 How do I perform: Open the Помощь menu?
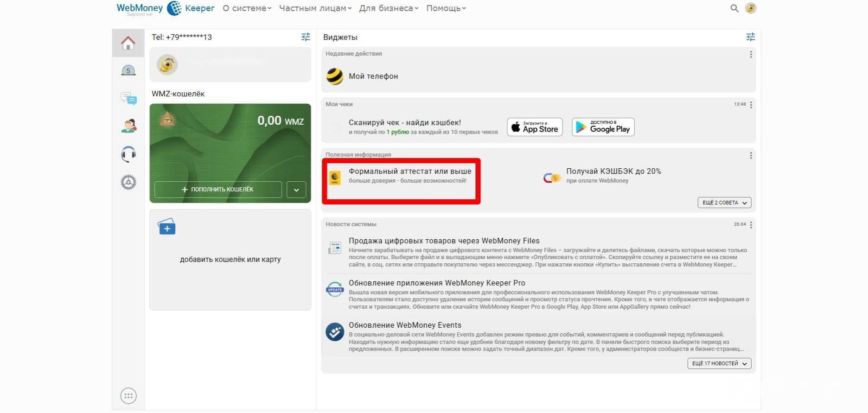click(x=446, y=8)
